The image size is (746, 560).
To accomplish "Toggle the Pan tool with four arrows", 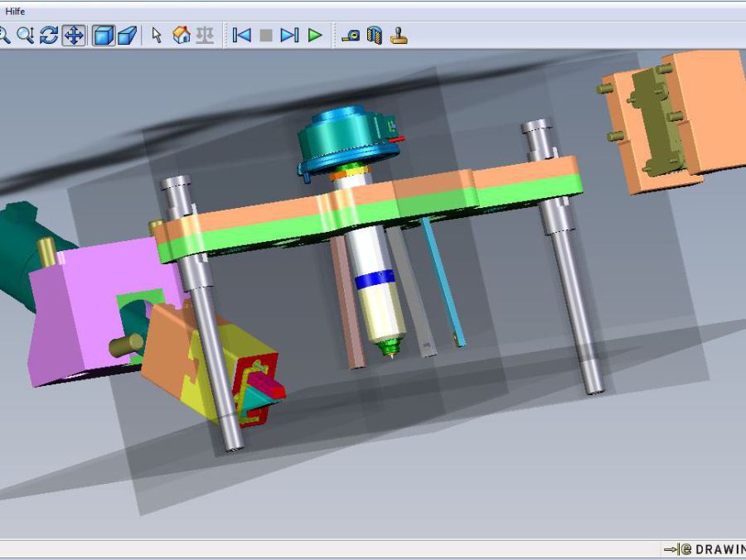I will coord(74,36).
